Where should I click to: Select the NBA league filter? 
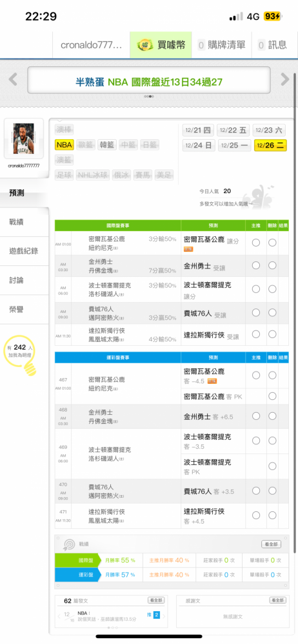(x=65, y=145)
